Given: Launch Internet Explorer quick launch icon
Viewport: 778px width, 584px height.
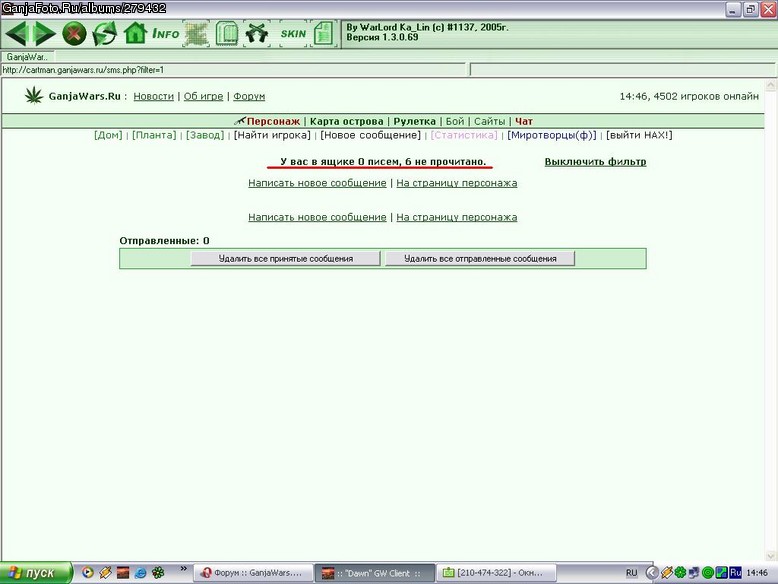Looking at the screenshot, I should [140, 573].
